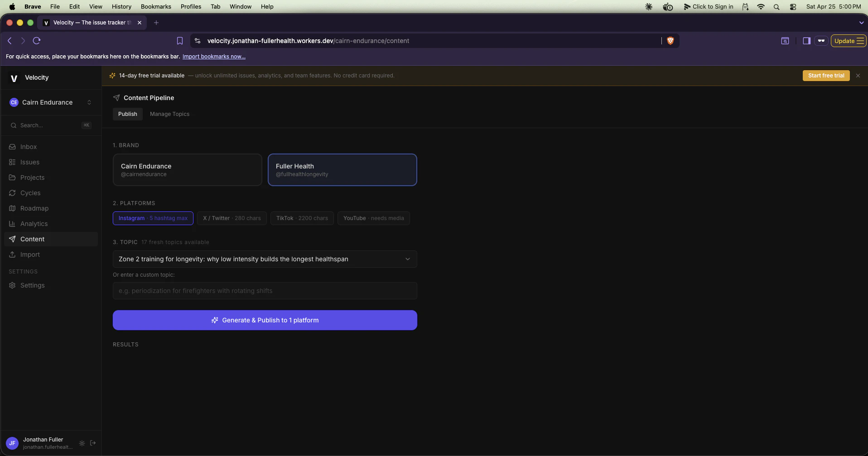Open Settings from sidebar

[32, 285]
